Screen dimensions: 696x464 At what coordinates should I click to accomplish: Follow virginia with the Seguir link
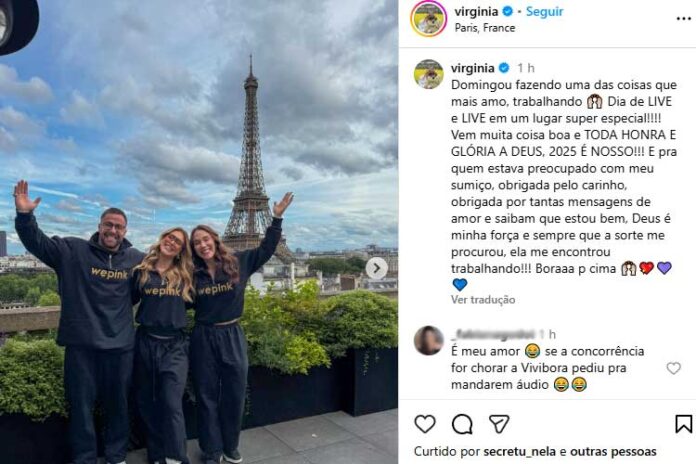[x=545, y=11]
